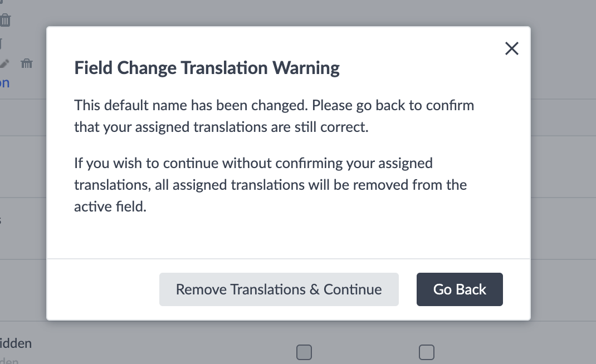Click the blank dialog space below the paragraphs
This screenshot has width=596, height=364.
(288, 237)
